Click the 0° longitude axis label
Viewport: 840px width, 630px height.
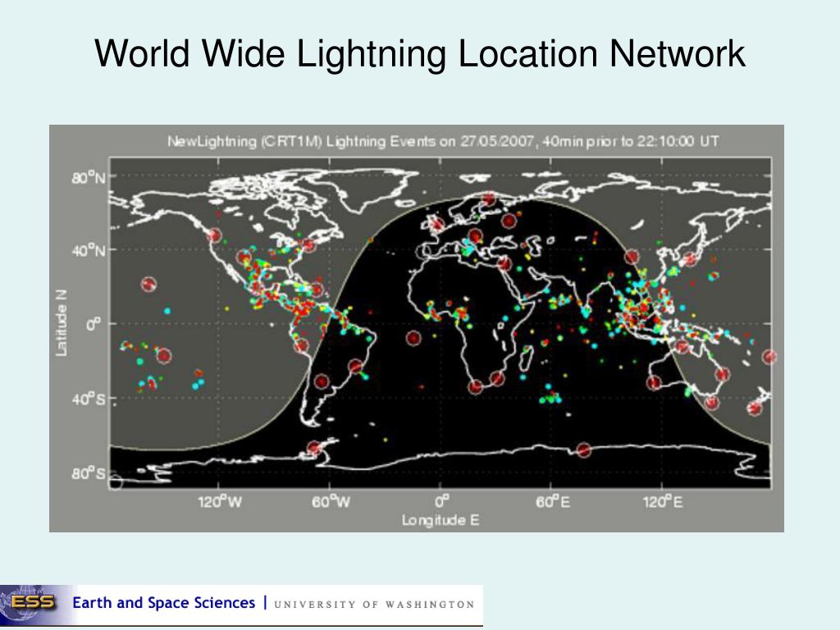click(x=441, y=501)
